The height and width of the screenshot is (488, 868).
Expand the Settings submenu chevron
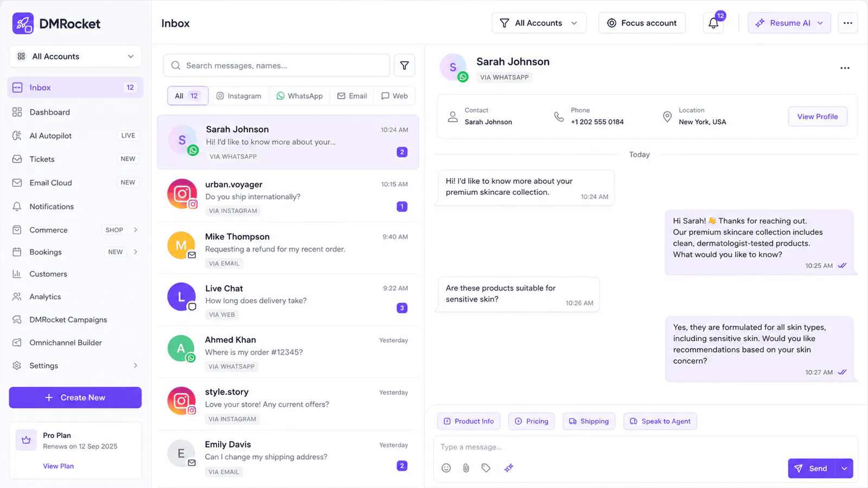[x=135, y=365]
